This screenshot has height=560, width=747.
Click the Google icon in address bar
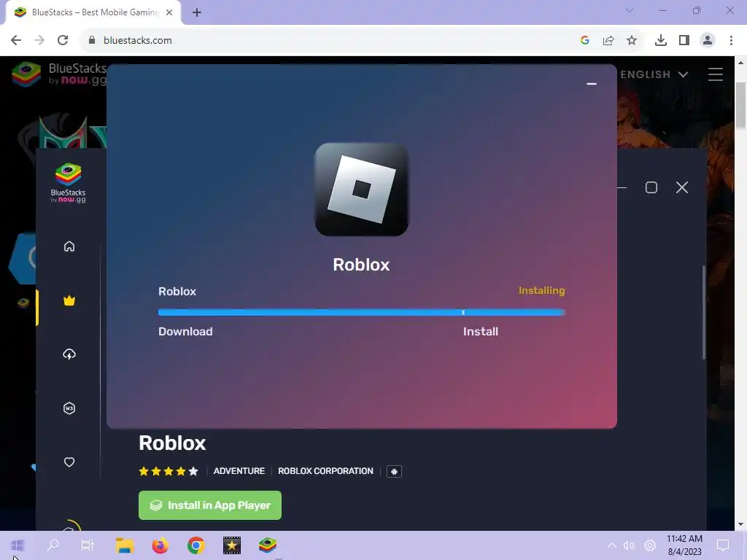tap(585, 41)
